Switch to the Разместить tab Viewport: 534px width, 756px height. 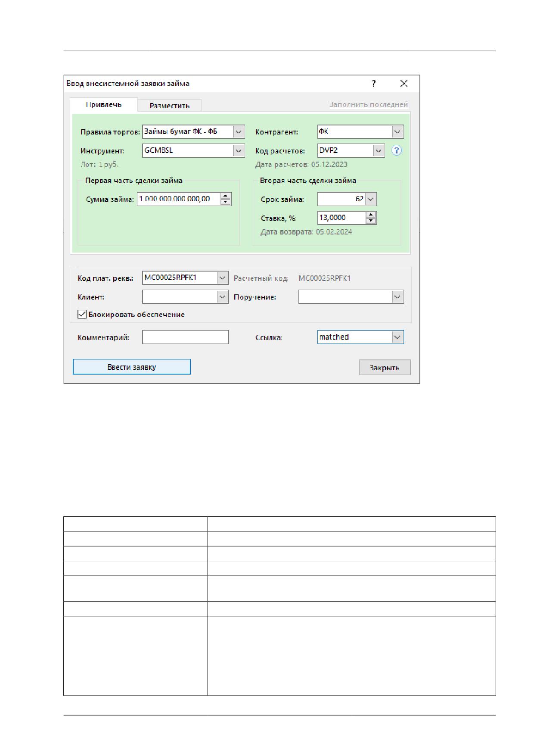[x=170, y=106]
